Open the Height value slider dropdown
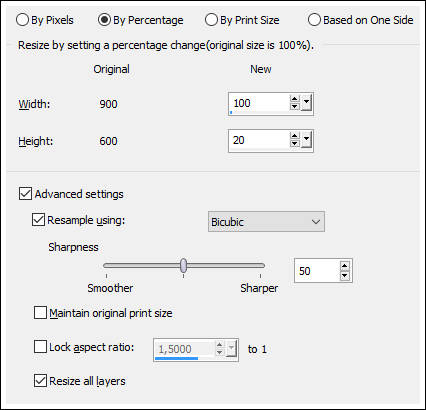 tap(306, 140)
